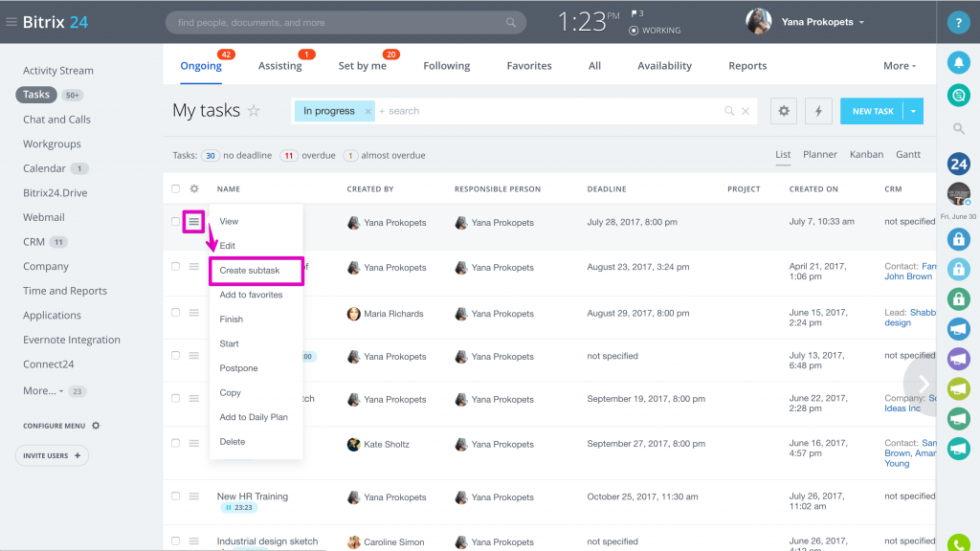Screen dimensions: 980x551
Task: Click the NEW TASK button
Action: pos(872,111)
